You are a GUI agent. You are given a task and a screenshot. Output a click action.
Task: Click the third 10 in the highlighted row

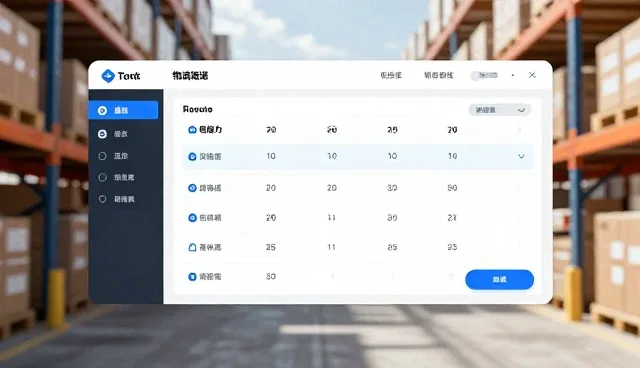tap(392, 156)
